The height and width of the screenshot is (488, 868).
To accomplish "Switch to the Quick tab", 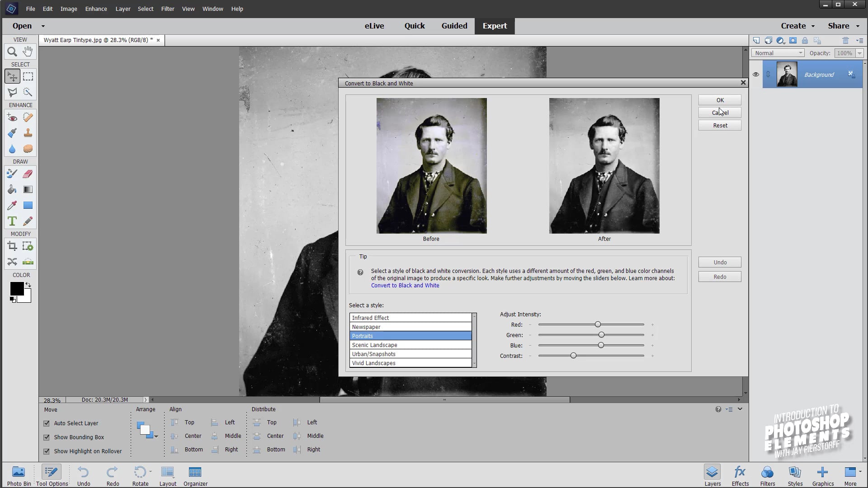I will (414, 26).
